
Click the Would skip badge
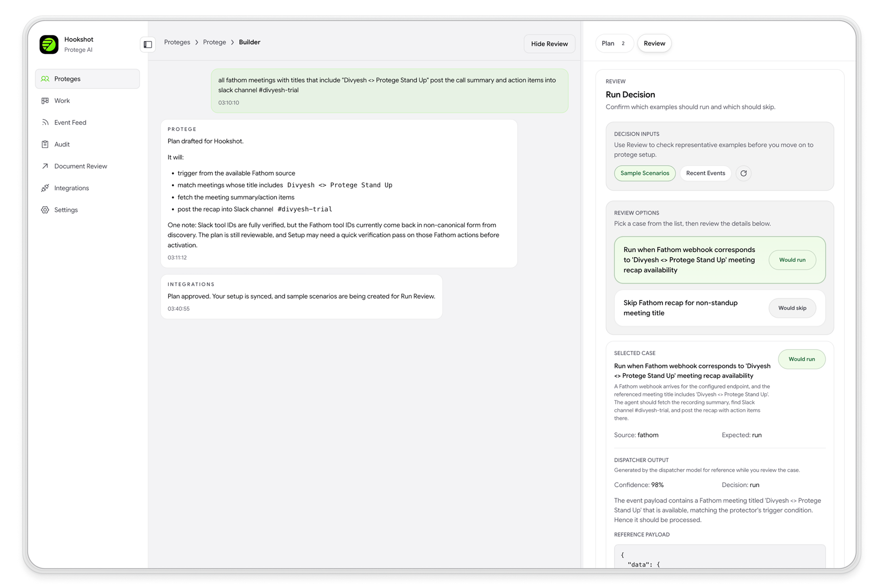[792, 308]
